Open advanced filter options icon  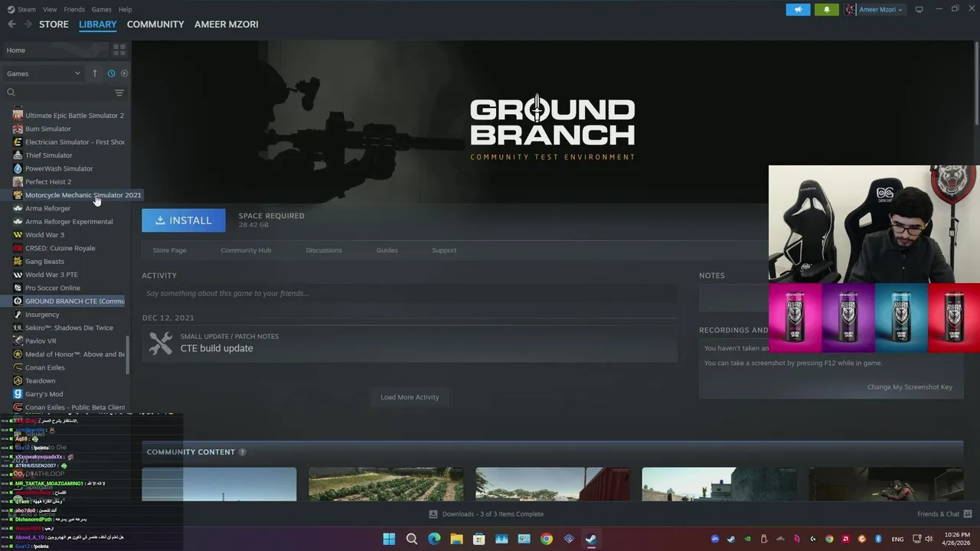pos(119,93)
